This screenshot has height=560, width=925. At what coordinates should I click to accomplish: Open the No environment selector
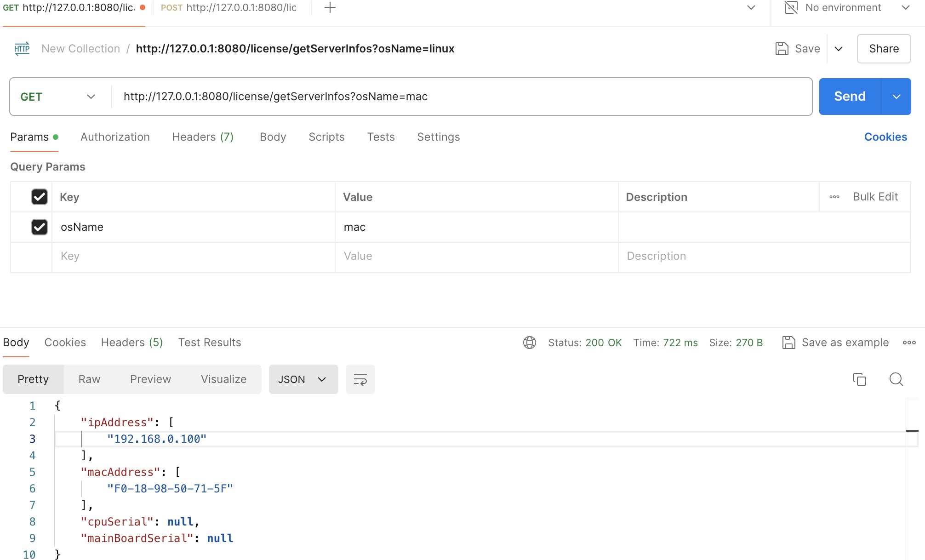(x=847, y=8)
